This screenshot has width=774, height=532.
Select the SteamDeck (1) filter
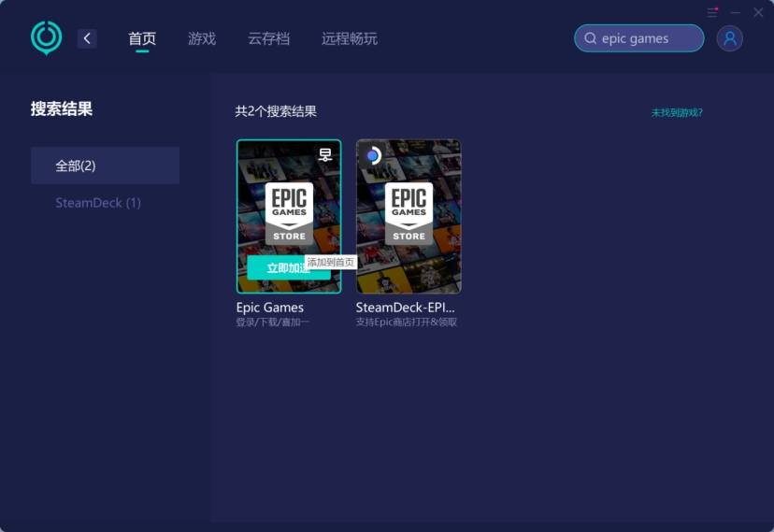pyautogui.click(x=98, y=203)
